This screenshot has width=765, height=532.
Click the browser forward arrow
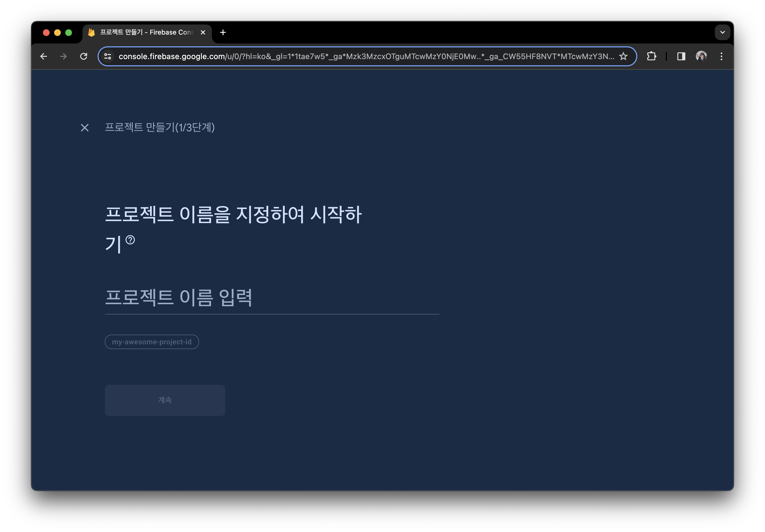(63, 56)
